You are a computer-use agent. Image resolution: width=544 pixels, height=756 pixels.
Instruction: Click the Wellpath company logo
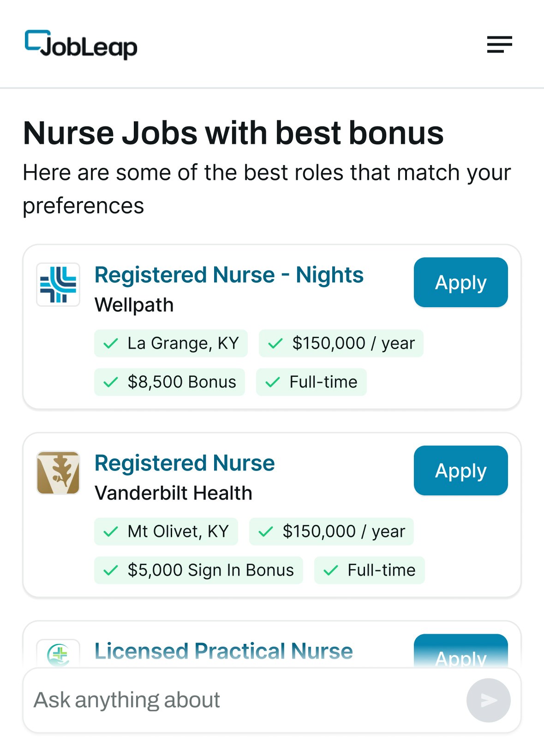pyautogui.click(x=58, y=285)
